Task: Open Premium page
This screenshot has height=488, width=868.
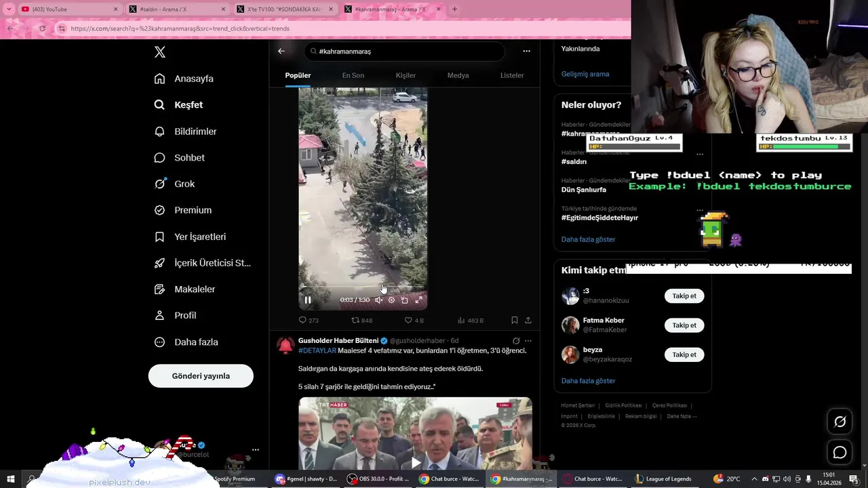Action: pyautogui.click(x=182, y=210)
